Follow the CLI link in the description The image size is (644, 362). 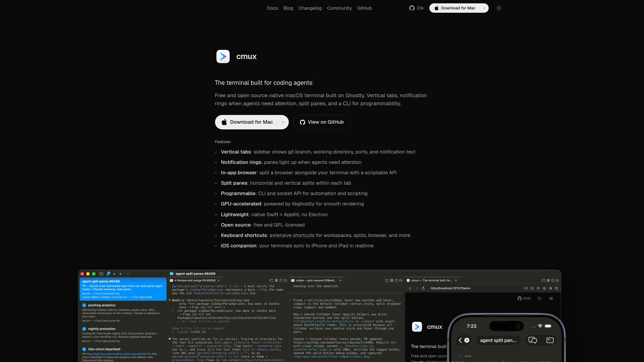tap(346, 103)
